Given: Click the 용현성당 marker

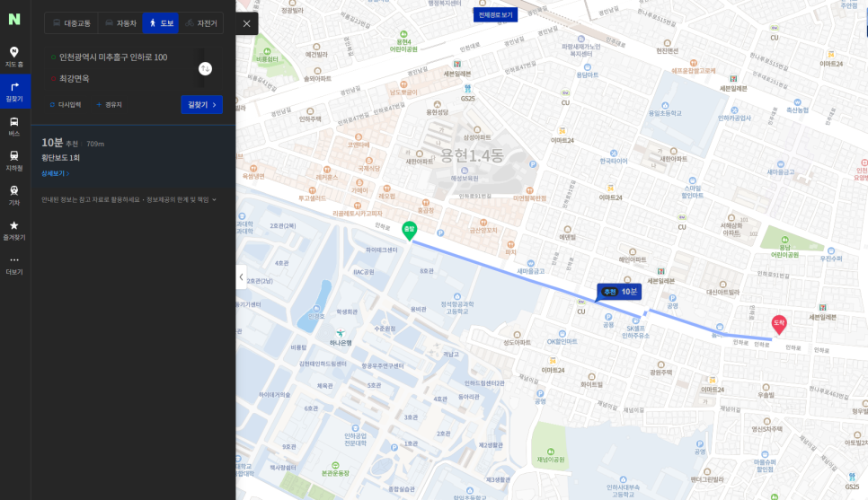Looking at the screenshot, I should click(x=437, y=104).
